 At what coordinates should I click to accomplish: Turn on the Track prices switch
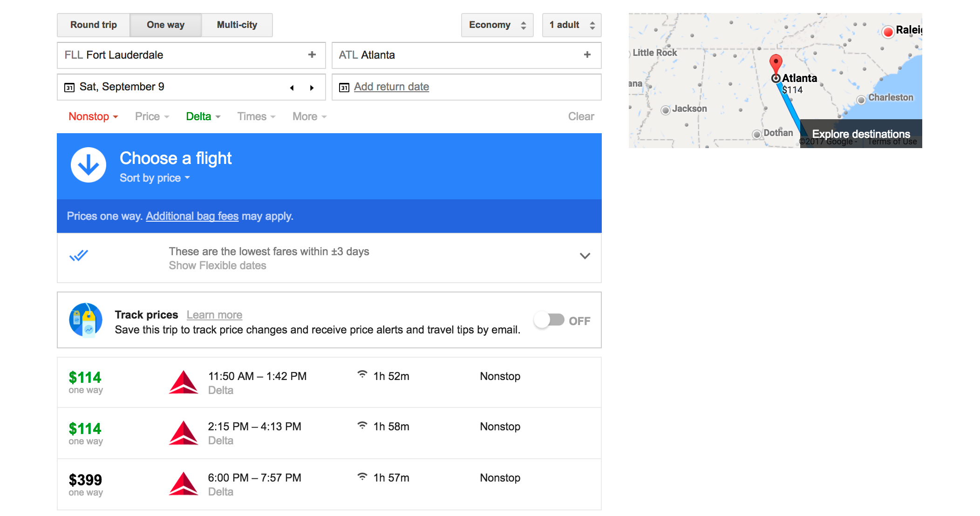tap(549, 320)
